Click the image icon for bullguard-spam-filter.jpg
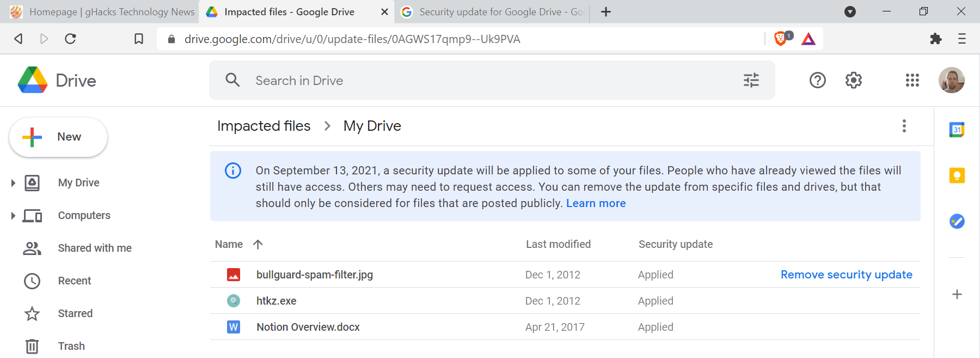This screenshot has height=358, width=980. (234, 275)
